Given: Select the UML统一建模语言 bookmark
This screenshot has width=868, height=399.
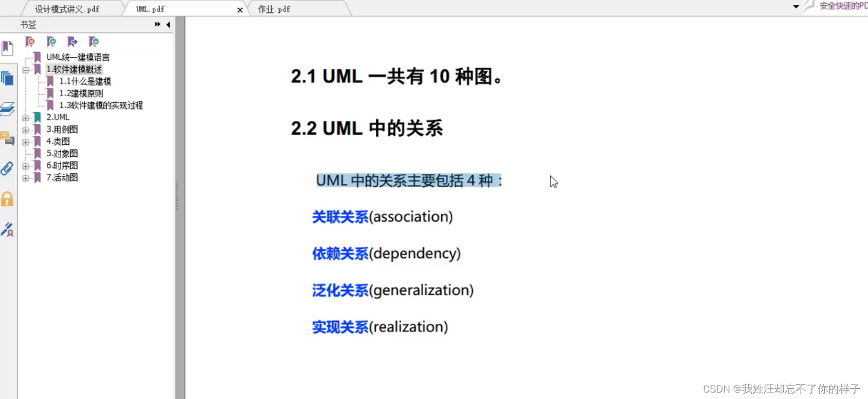Looking at the screenshot, I should pyautogui.click(x=78, y=57).
